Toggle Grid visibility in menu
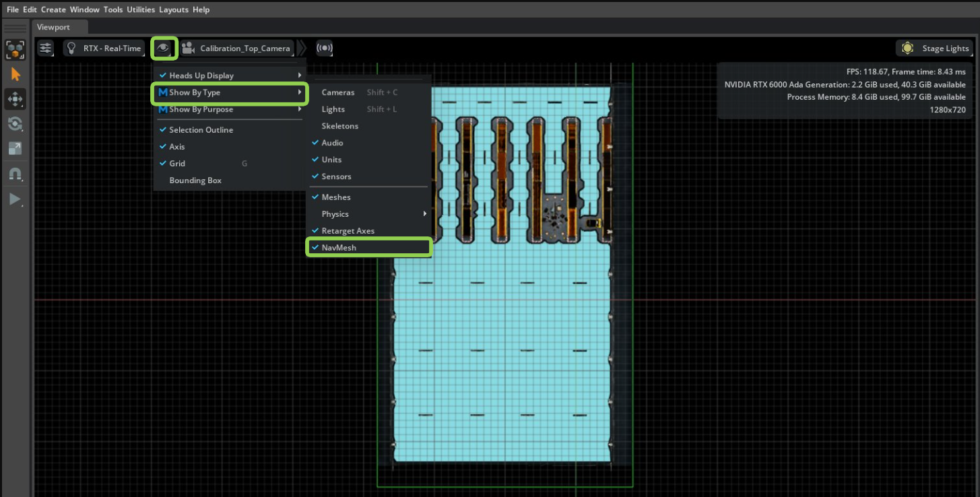980x497 pixels. (177, 164)
